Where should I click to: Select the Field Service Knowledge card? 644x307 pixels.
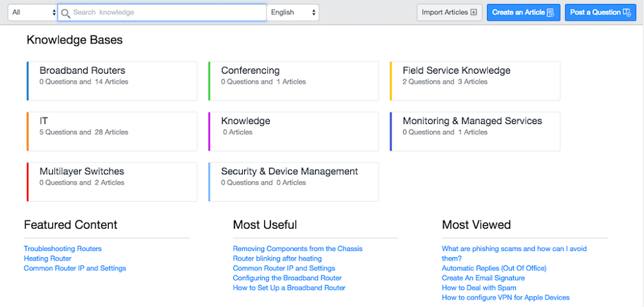(x=475, y=81)
